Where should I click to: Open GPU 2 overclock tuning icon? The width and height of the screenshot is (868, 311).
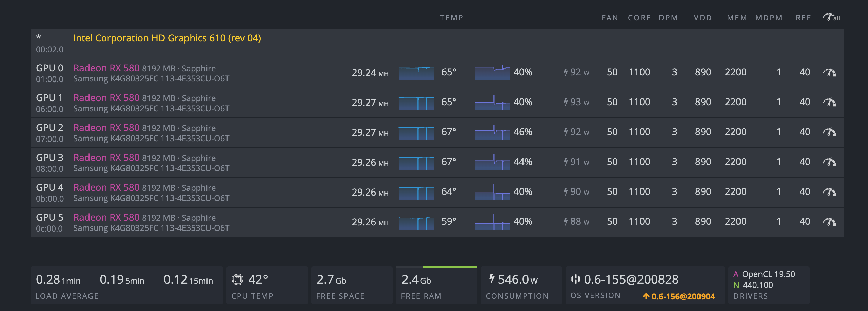point(829,132)
